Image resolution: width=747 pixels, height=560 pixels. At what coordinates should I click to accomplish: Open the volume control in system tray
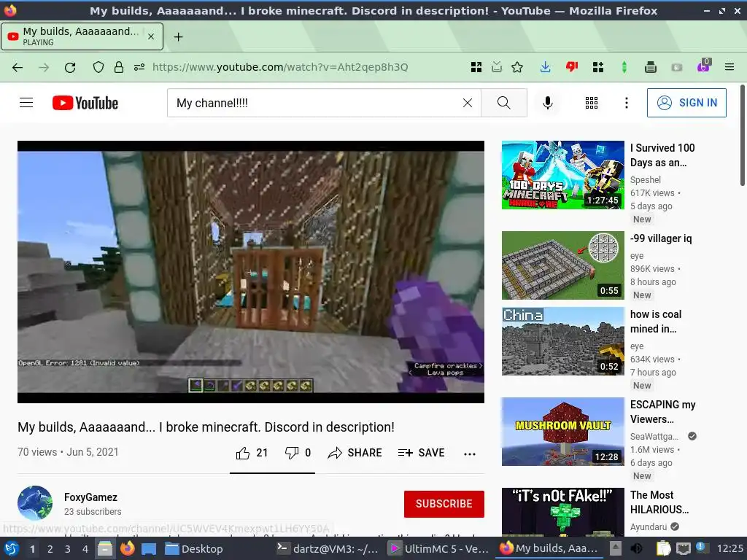(636, 549)
